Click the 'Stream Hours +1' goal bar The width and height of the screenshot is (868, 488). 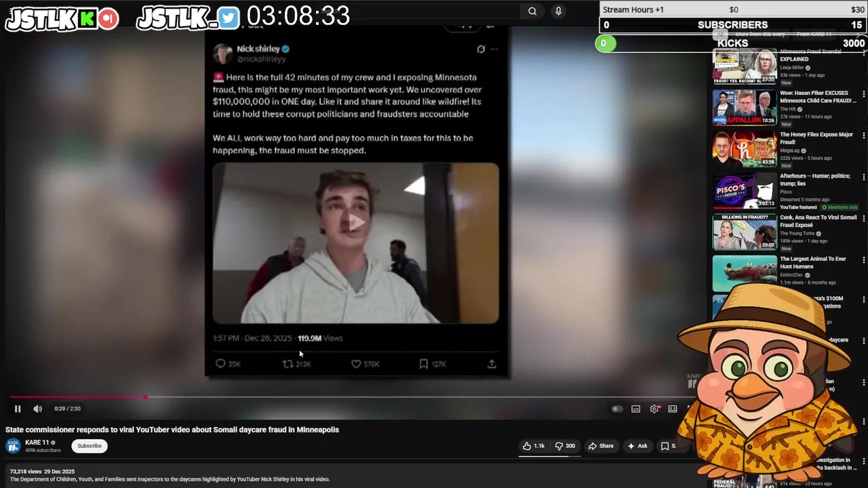click(x=733, y=9)
